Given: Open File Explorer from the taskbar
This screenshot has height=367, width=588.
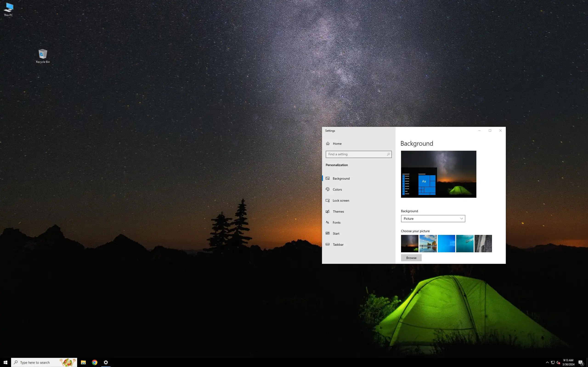Looking at the screenshot, I should tap(83, 362).
